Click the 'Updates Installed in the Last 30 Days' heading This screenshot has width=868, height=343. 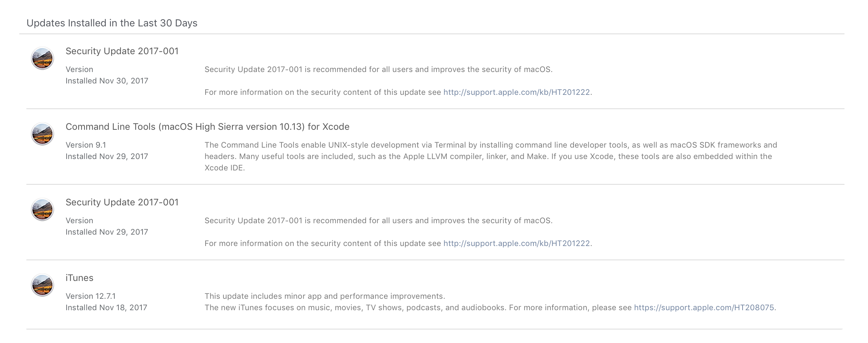coord(112,23)
